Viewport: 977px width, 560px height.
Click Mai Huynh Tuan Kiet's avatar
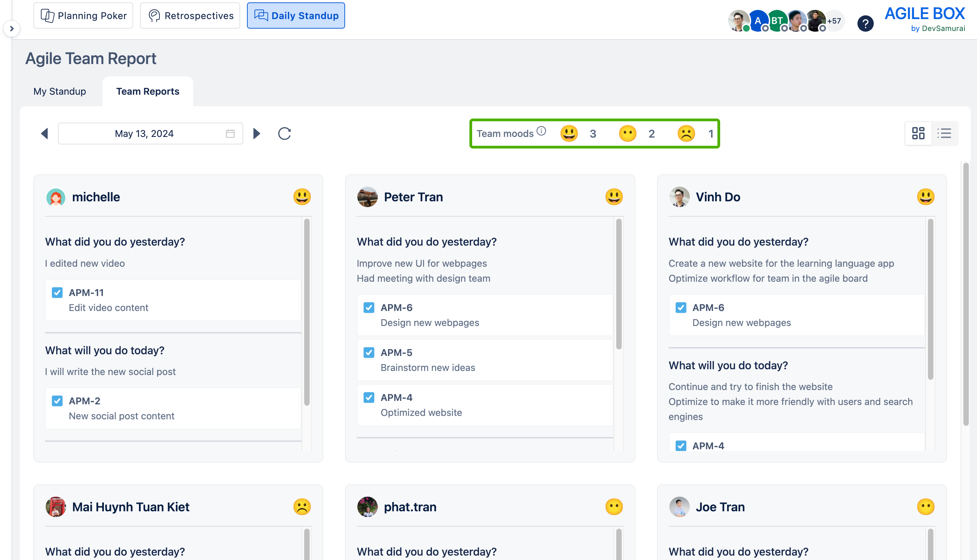[x=56, y=507]
